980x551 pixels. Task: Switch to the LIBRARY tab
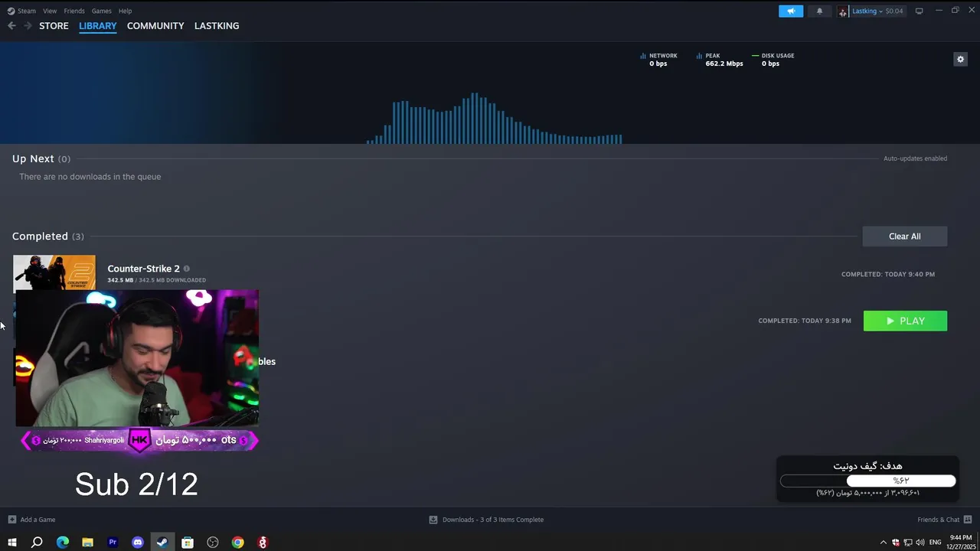[x=98, y=26]
